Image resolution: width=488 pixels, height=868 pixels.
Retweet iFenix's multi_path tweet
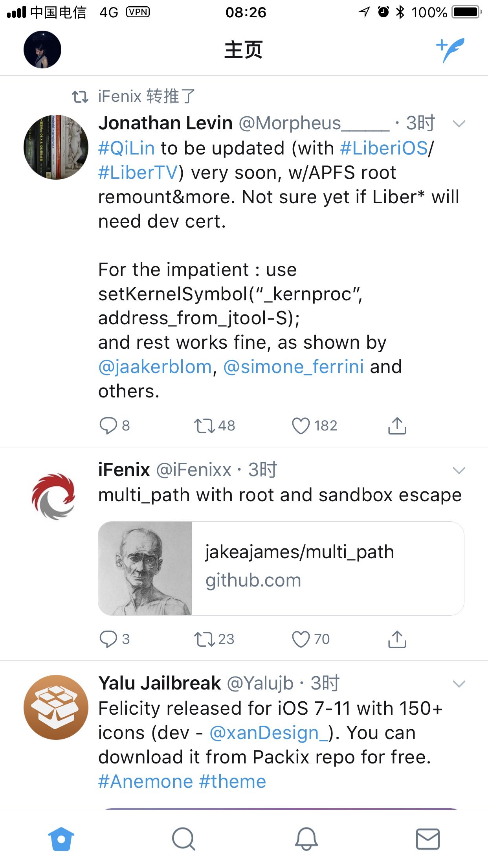click(205, 639)
